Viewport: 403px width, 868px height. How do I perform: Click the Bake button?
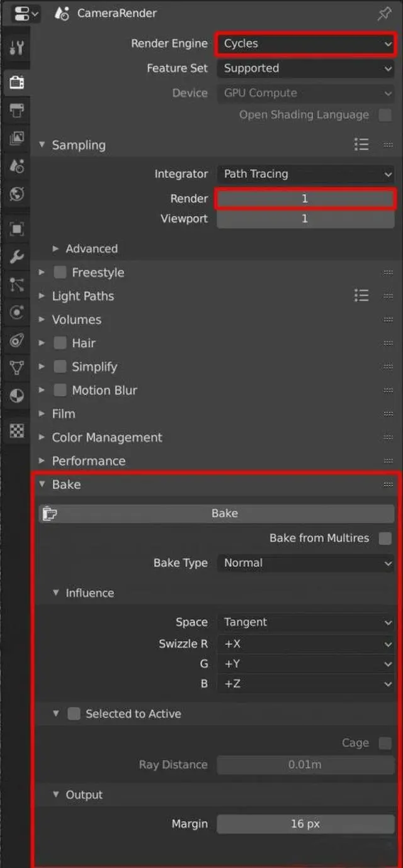point(216,513)
